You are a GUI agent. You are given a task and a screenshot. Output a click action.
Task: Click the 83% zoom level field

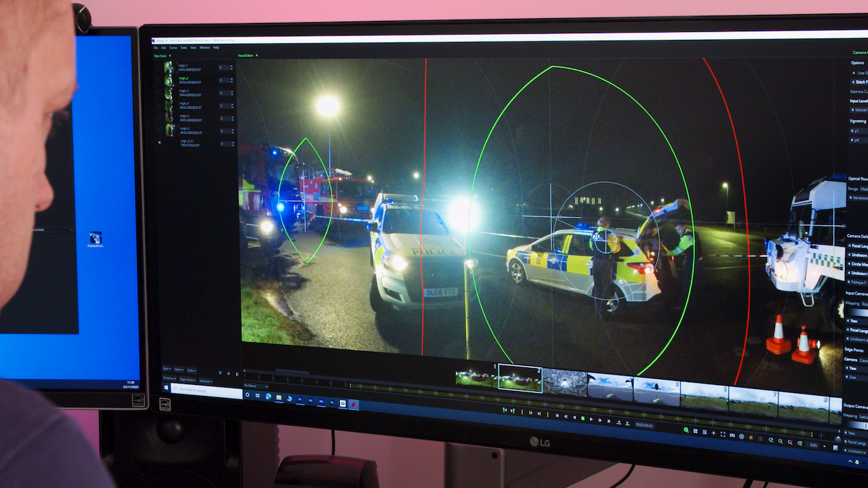coord(812,445)
